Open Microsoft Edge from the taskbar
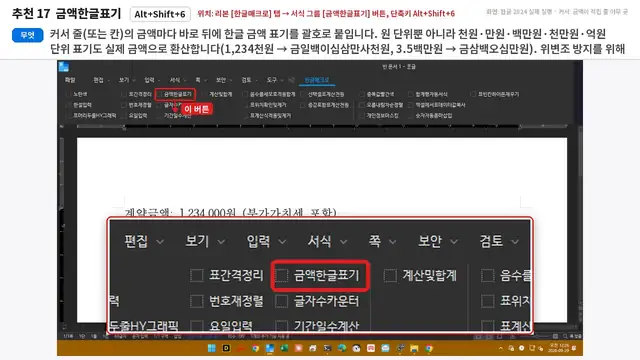The width and height of the screenshot is (640, 360). point(342,348)
